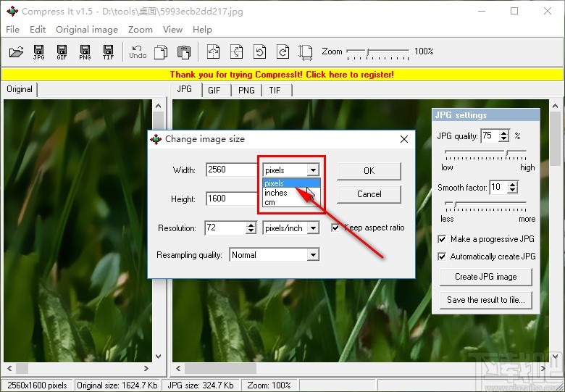Click the Smooth factor value field
The width and height of the screenshot is (565, 392).
pos(499,188)
